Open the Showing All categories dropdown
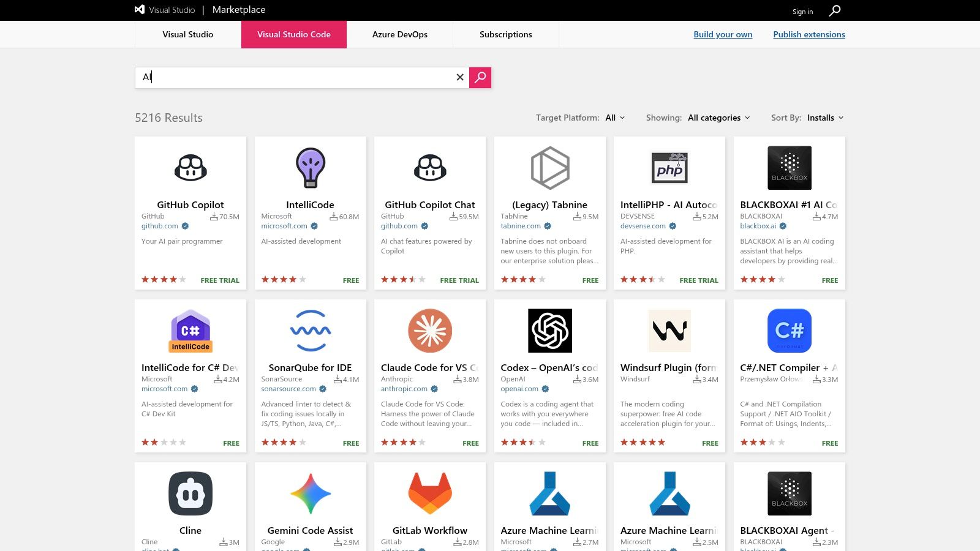Image resolution: width=980 pixels, height=551 pixels. (x=718, y=118)
